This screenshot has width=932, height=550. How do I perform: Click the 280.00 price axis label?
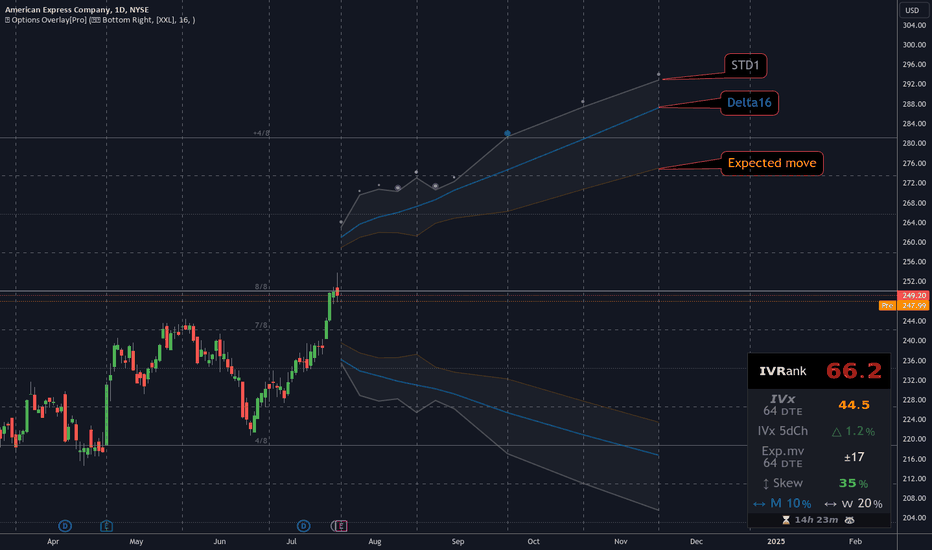pos(914,143)
